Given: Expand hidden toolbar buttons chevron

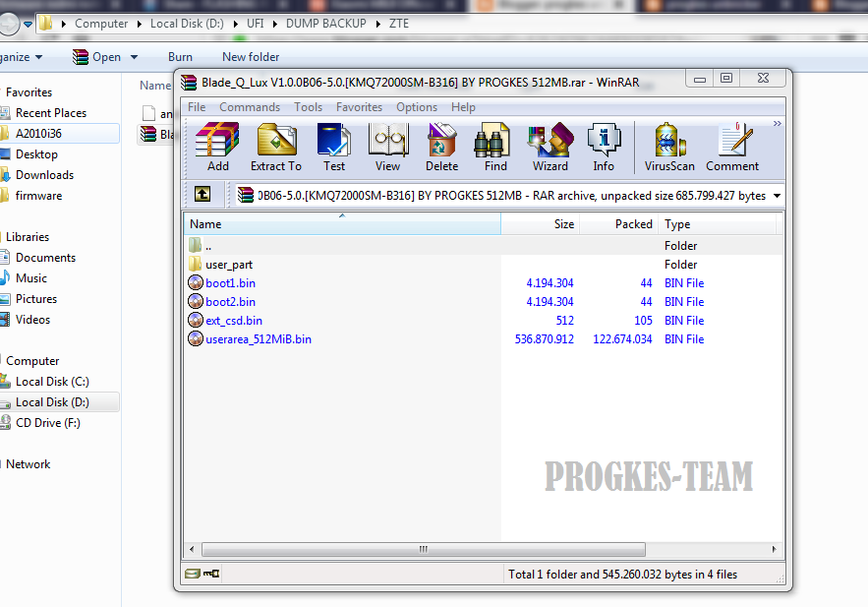Looking at the screenshot, I should coord(778,124).
